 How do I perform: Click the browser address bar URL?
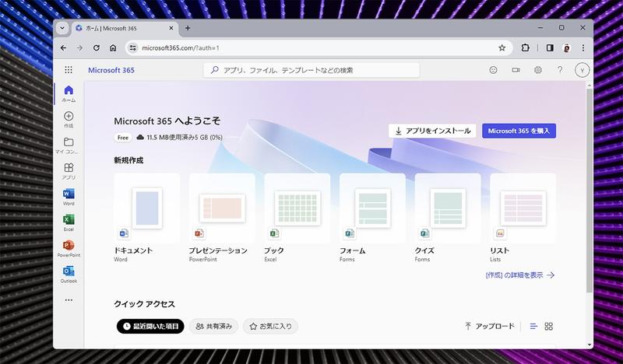coord(181,48)
